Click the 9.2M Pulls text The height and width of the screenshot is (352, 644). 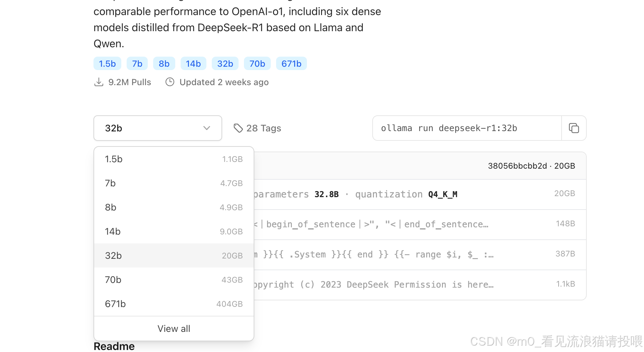pyautogui.click(x=130, y=82)
